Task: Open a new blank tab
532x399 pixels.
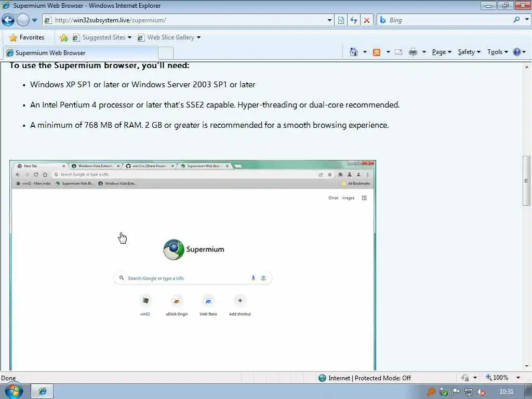Action: 166,54
